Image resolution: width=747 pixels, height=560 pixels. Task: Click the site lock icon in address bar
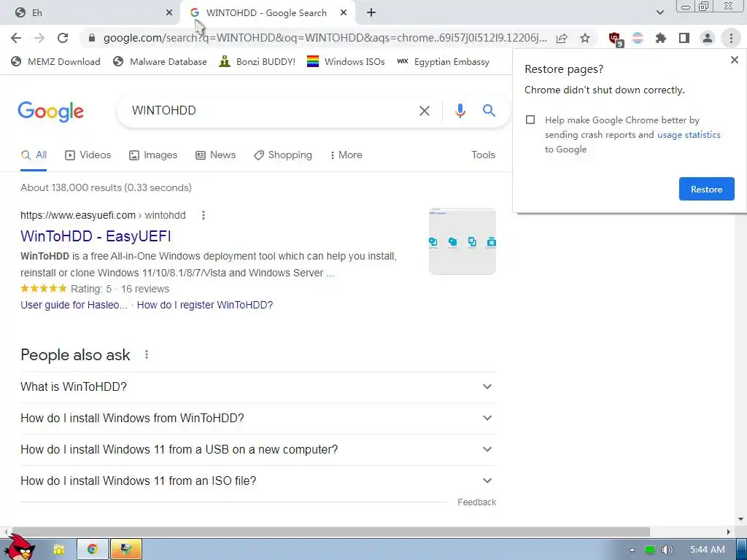pos(92,38)
